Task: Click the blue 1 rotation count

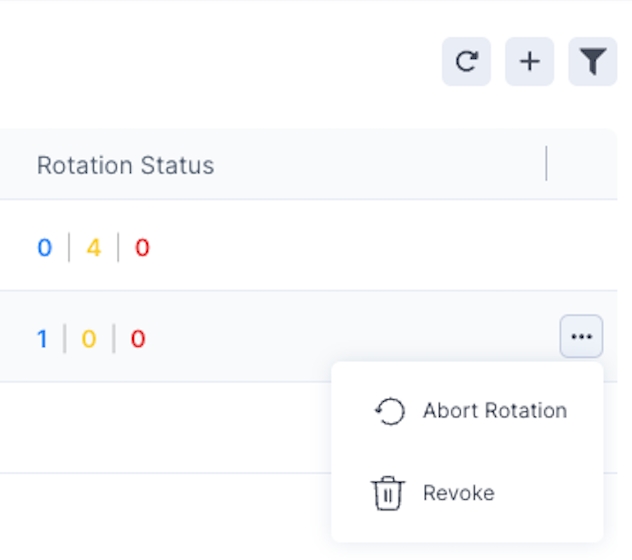Action: [x=42, y=340]
